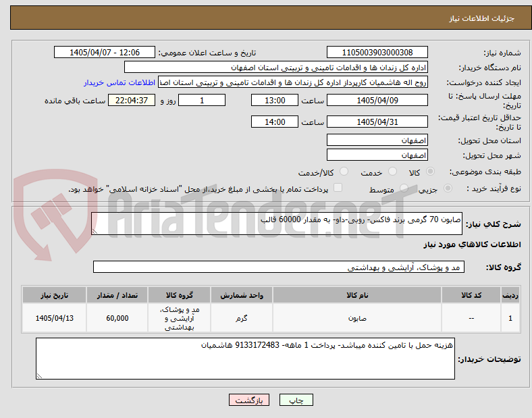Tick the اسناد خزانه اسلامی payment checkbox

[x=338, y=188]
